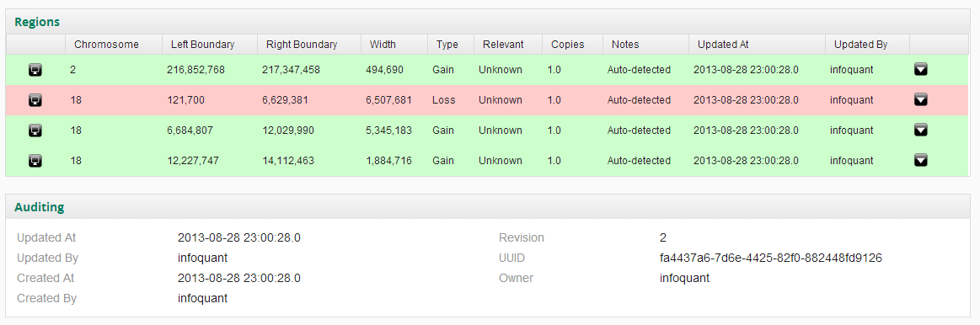Click the UUID label in Auditing

511,258
